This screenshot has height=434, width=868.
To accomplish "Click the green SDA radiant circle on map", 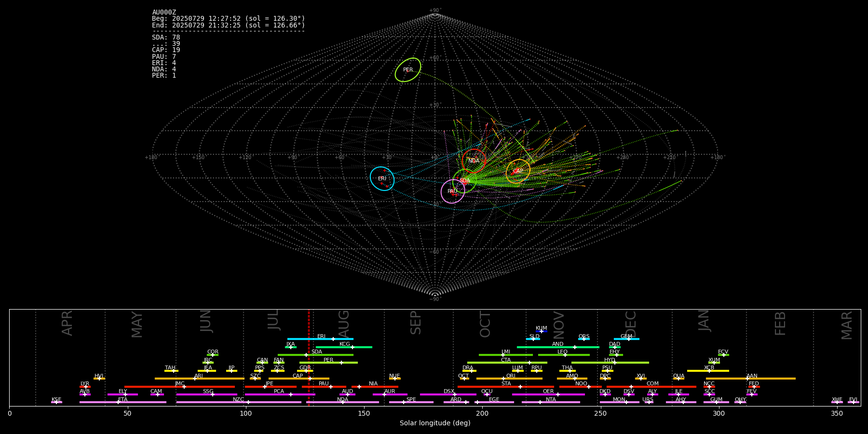I will (x=464, y=181).
